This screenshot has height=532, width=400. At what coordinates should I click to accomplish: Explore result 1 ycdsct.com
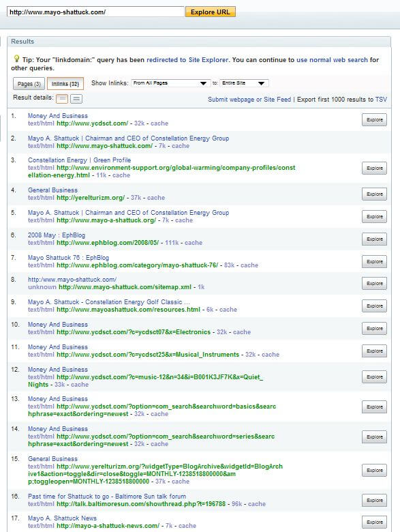(374, 120)
